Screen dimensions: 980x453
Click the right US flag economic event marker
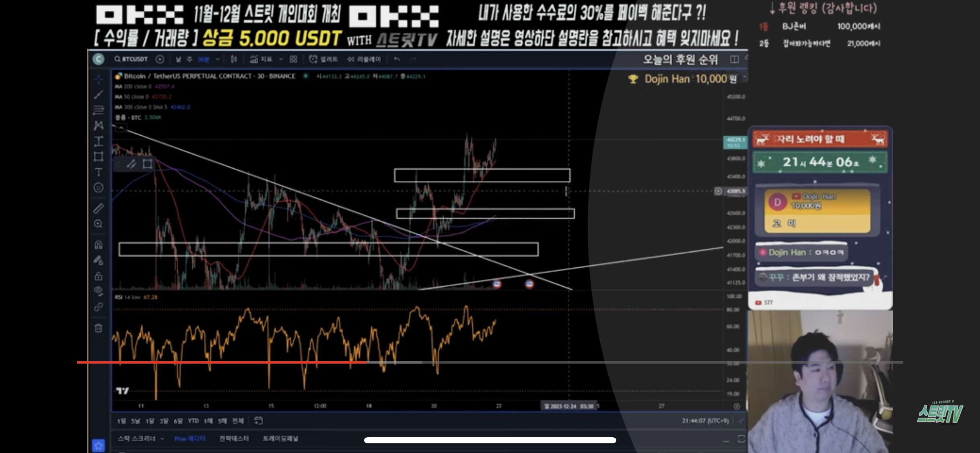tap(529, 284)
